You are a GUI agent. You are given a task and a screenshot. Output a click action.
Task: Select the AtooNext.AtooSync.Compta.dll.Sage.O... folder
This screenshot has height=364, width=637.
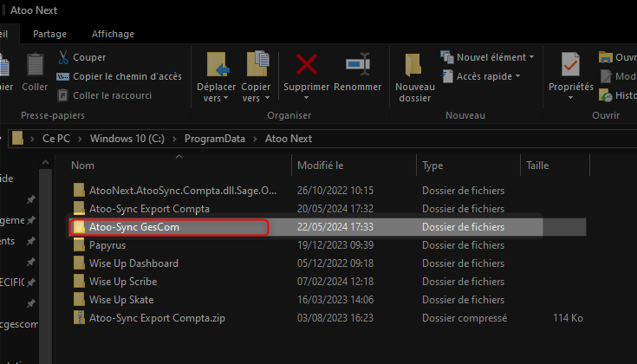pyautogui.click(x=183, y=191)
